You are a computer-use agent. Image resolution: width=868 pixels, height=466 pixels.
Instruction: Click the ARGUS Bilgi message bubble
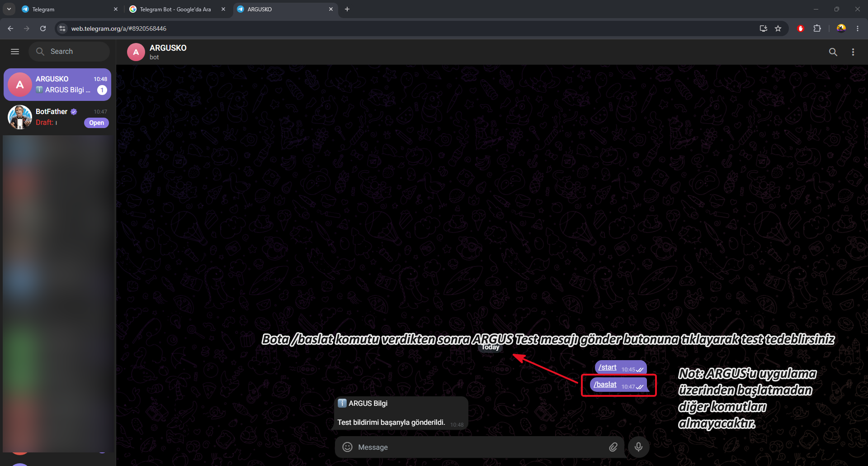tap(401, 413)
